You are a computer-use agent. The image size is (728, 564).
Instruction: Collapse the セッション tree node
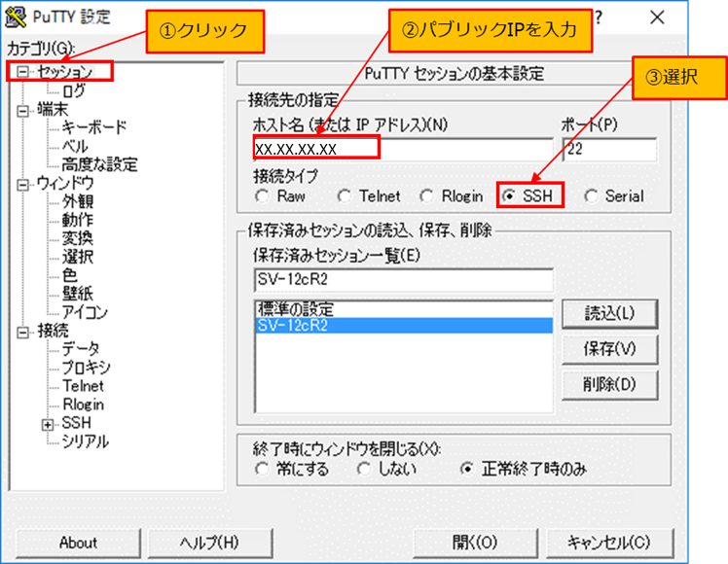coord(23,71)
